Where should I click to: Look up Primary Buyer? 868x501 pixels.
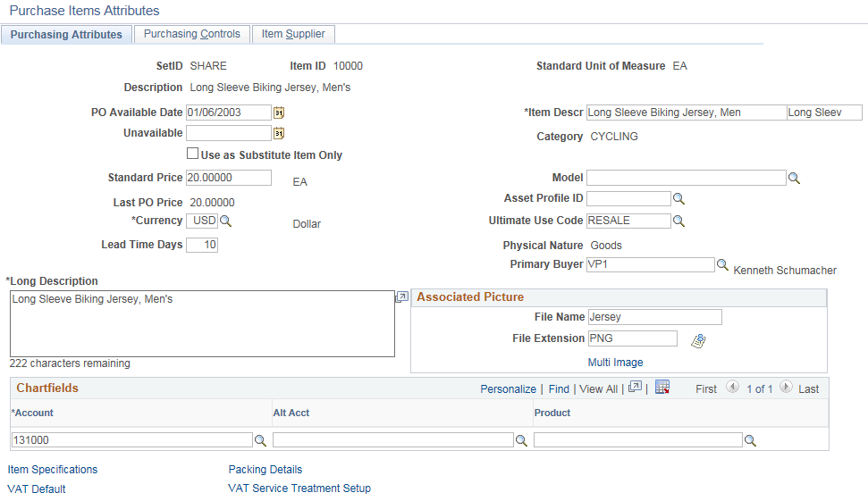point(722,264)
